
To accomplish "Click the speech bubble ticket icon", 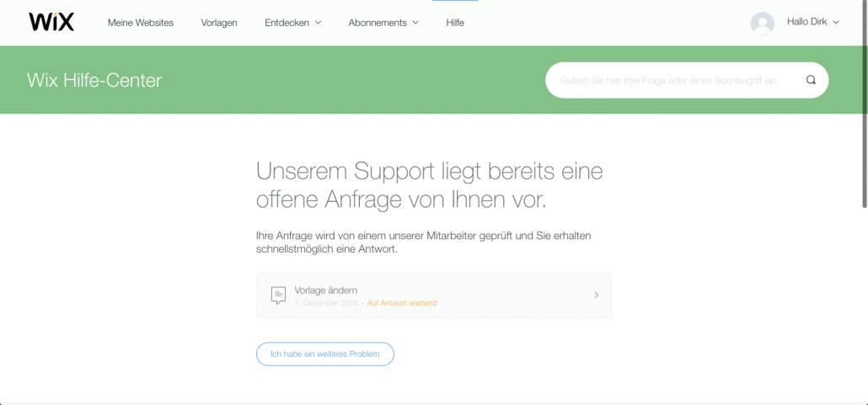I will (278, 296).
